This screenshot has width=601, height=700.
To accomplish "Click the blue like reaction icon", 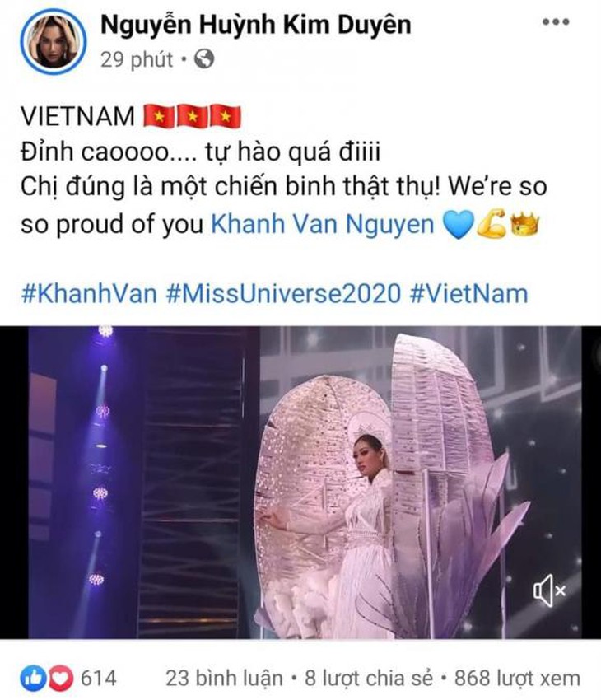I will click(x=33, y=679).
